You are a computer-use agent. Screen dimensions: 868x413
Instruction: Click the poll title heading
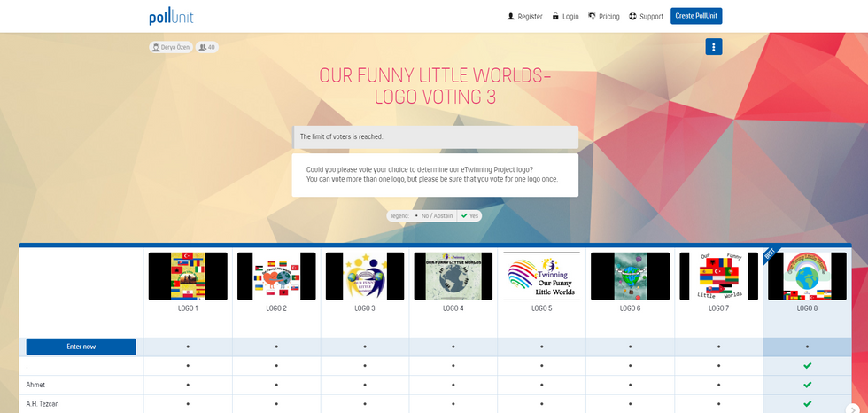[x=435, y=86]
